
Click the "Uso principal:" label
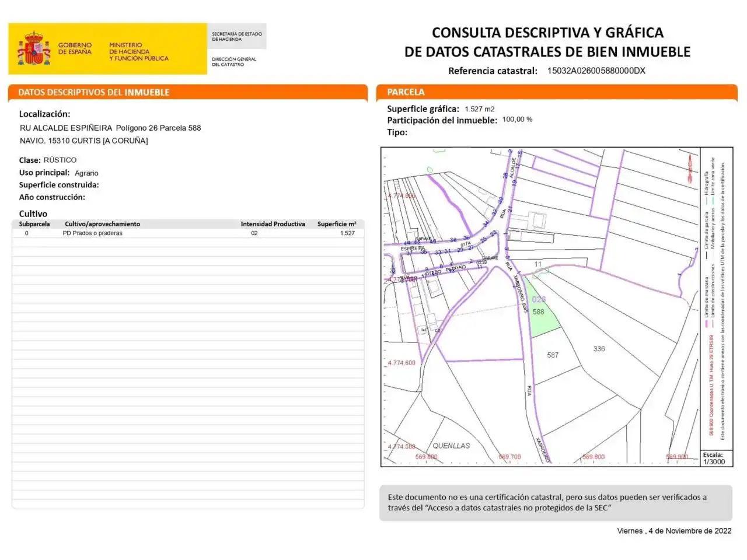click(44, 173)
